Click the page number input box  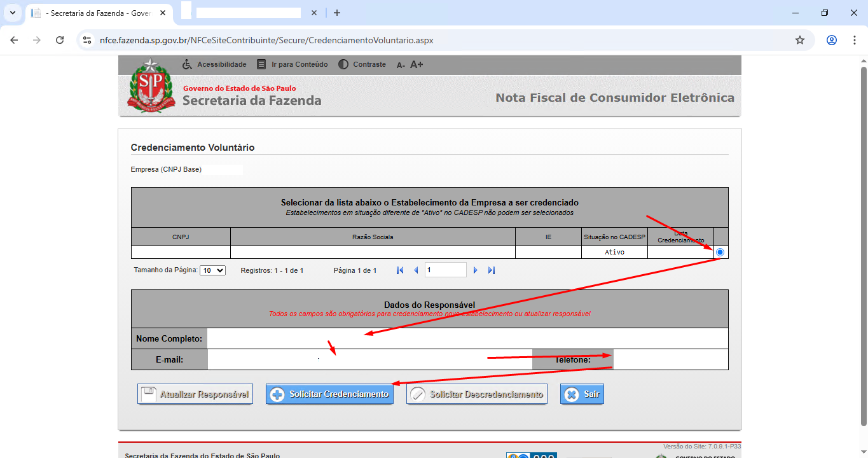point(445,270)
